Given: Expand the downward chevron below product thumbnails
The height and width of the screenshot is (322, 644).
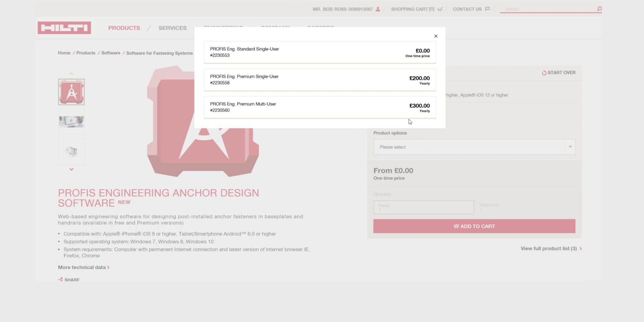Looking at the screenshot, I should click(71, 169).
